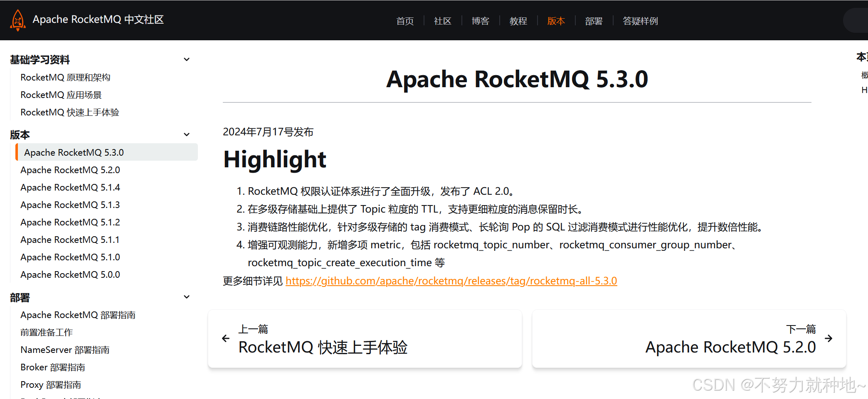The height and width of the screenshot is (399, 868).
Task: Select Apache RocketMQ 5.1.2 in sidebar
Action: 70,223
